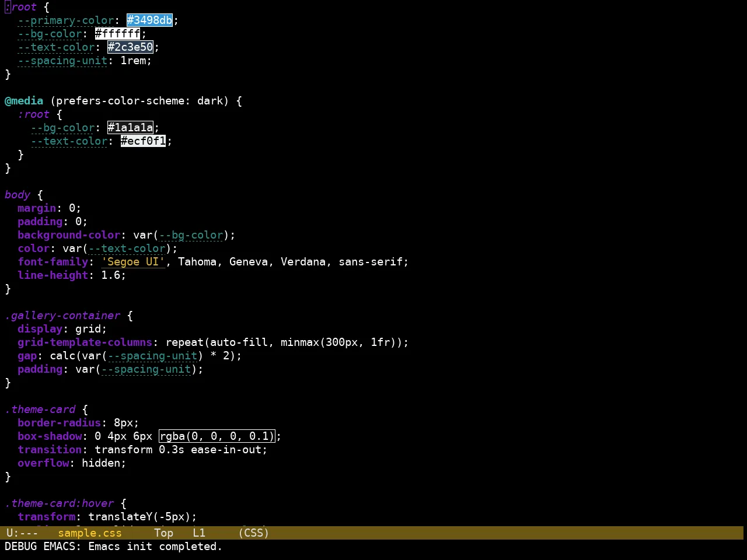Click the transition property
The image size is (747, 560).
coord(50,450)
